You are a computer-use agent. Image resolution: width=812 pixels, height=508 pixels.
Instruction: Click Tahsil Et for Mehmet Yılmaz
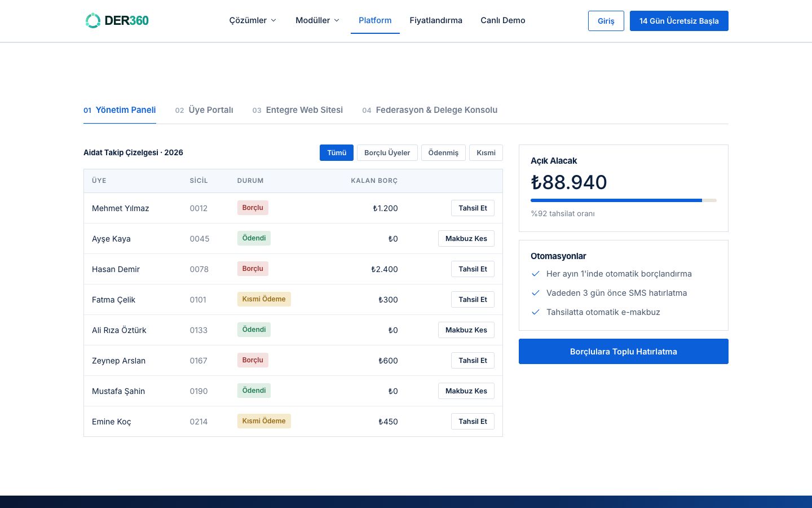pyautogui.click(x=473, y=208)
